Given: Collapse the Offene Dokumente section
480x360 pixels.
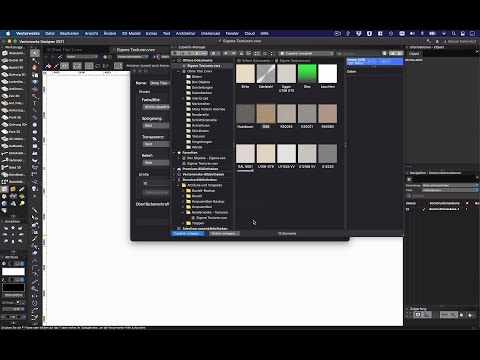Looking at the screenshot, I should (x=174, y=60).
